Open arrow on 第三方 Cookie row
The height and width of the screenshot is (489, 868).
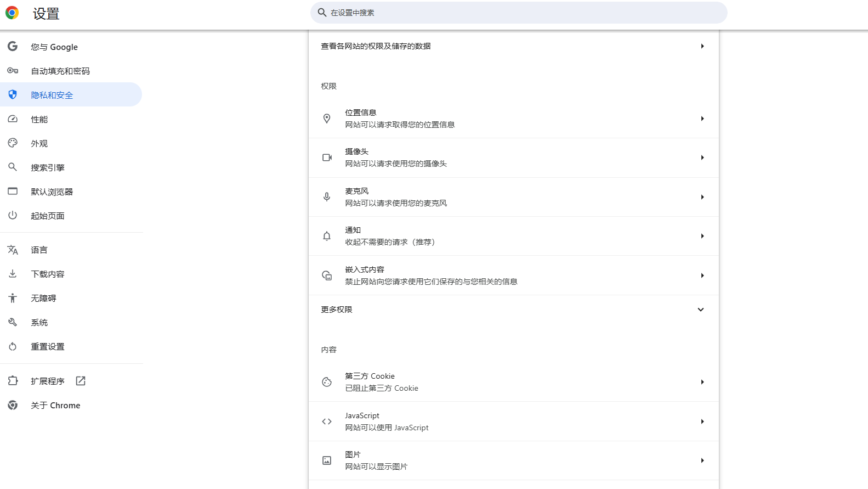pyautogui.click(x=702, y=382)
